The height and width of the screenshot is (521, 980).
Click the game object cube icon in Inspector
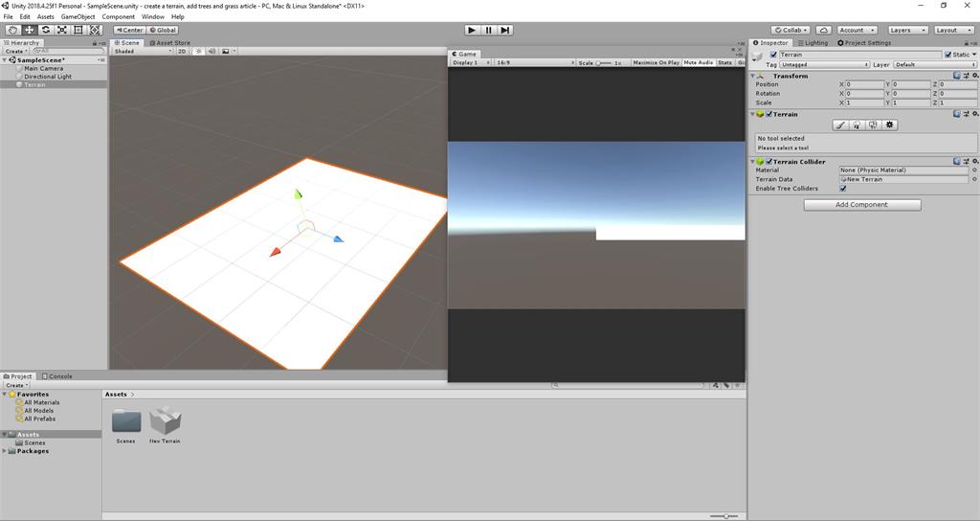(x=758, y=57)
